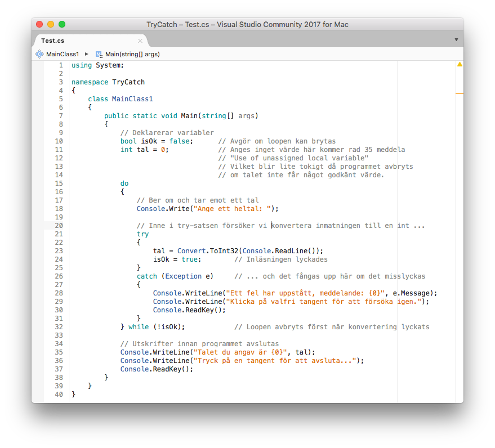Click line number 20 in the gutter

pyautogui.click(x=59, y=226)
